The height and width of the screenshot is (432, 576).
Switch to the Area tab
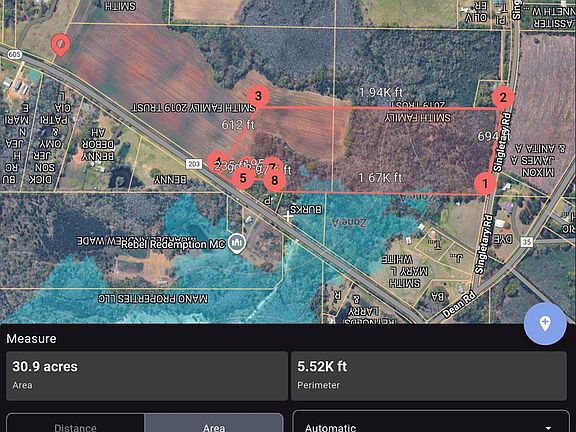[x=214, y=423]
